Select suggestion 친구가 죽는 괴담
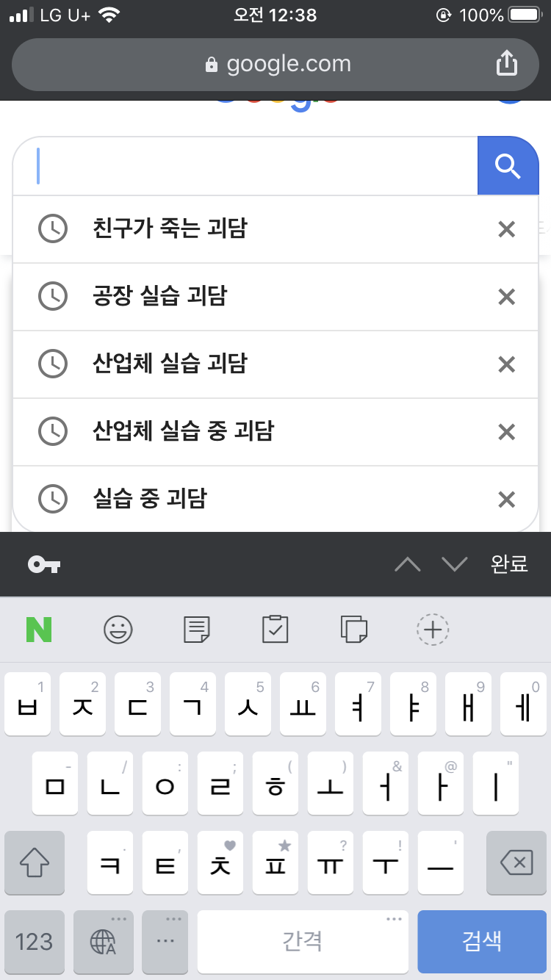This screenshot has width=551, height=980. pos(170,229)
